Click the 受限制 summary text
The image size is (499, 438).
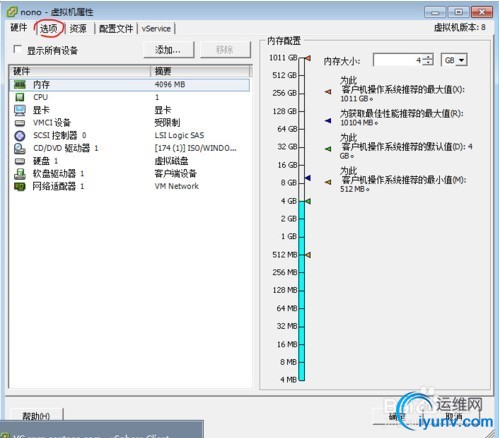click(167, 123)
